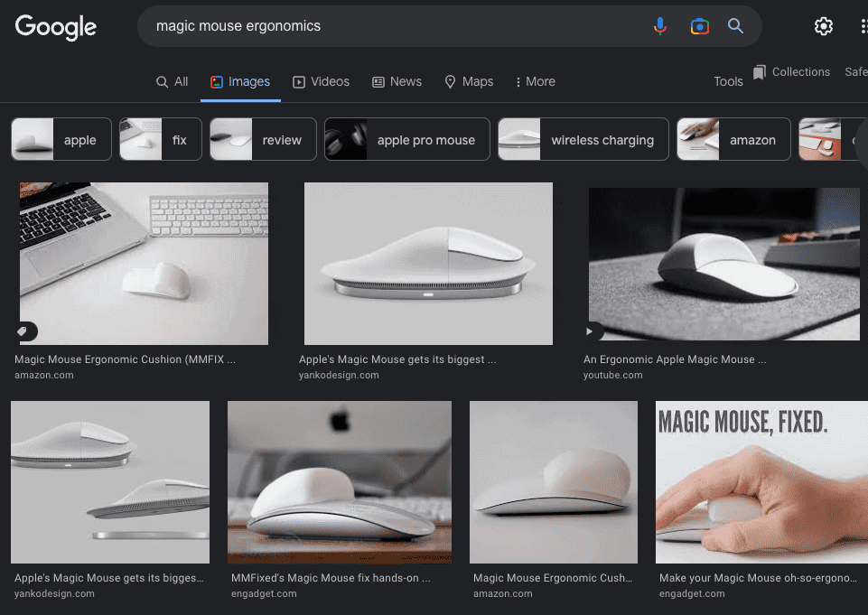Image resolution: width=868 pixels, height=615 pixels.
Task: Click amazon.com under top-left result
Action: point(43,375)
